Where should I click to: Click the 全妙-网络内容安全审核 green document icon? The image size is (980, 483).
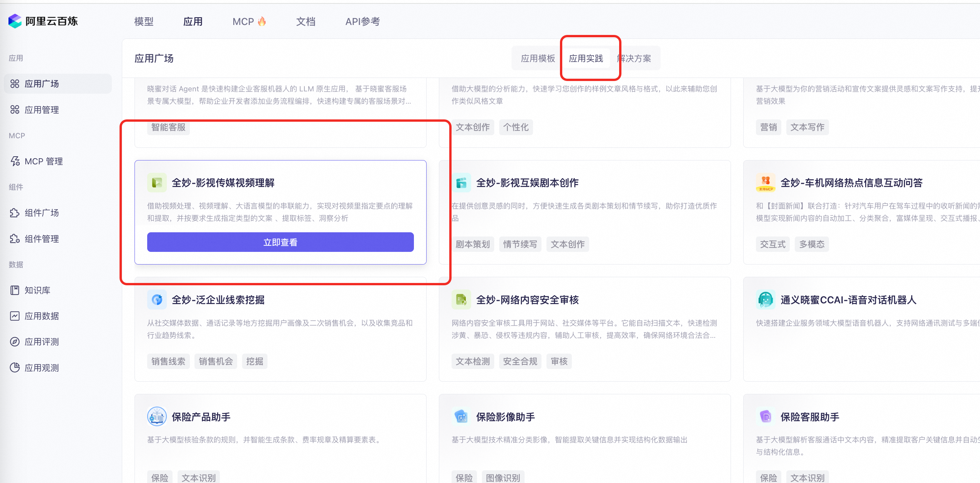[x=461, y=300]
